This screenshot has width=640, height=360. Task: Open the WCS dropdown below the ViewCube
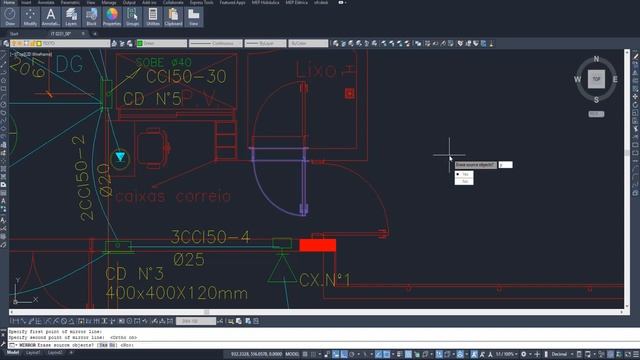(x=596, y=114)
